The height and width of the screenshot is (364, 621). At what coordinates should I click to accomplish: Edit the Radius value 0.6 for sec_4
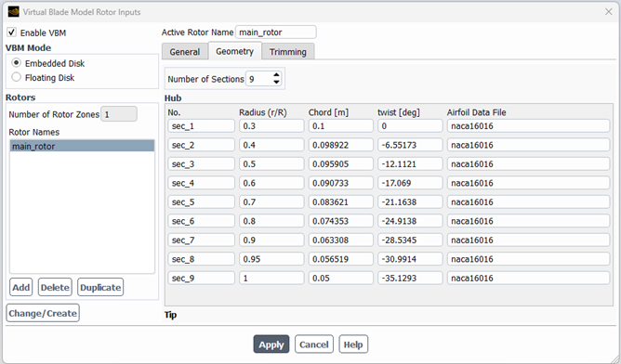(271, 183)
